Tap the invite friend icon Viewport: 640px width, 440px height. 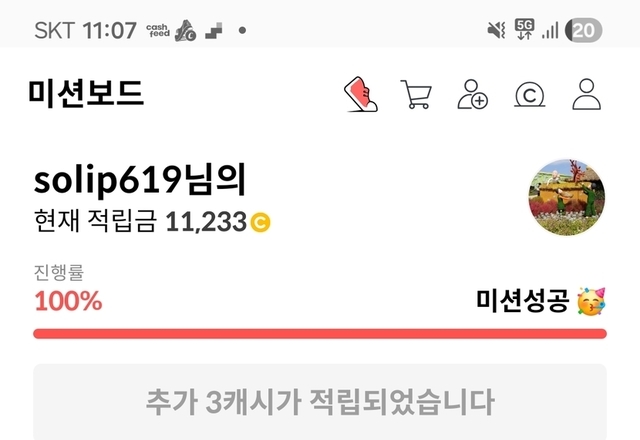tap(473, 94)
